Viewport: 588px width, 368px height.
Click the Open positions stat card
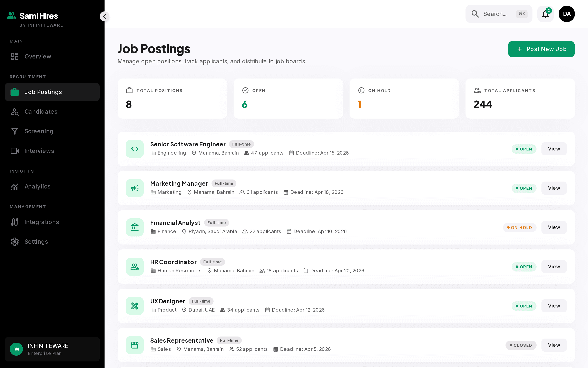click(x=288, y=99)
